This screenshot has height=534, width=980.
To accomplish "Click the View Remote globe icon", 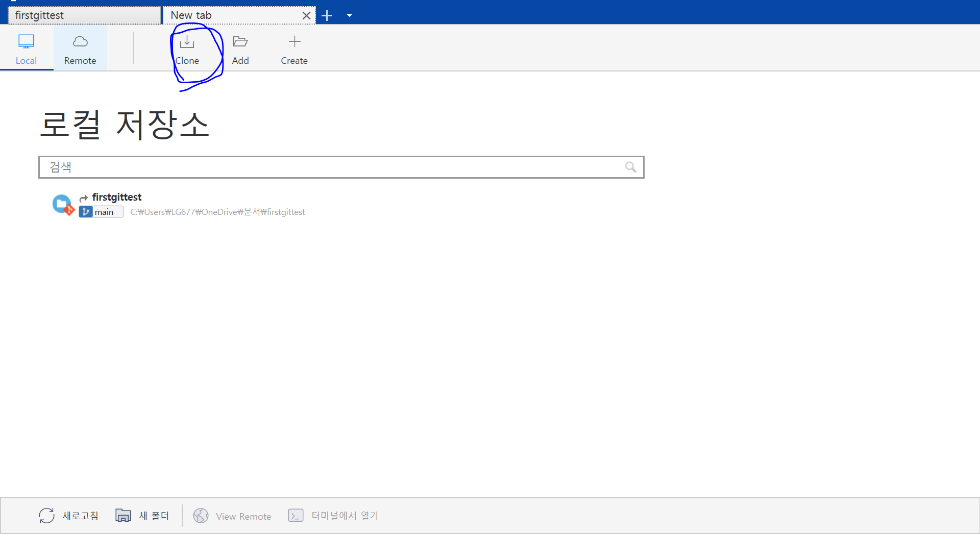I will tap(201, 516).
